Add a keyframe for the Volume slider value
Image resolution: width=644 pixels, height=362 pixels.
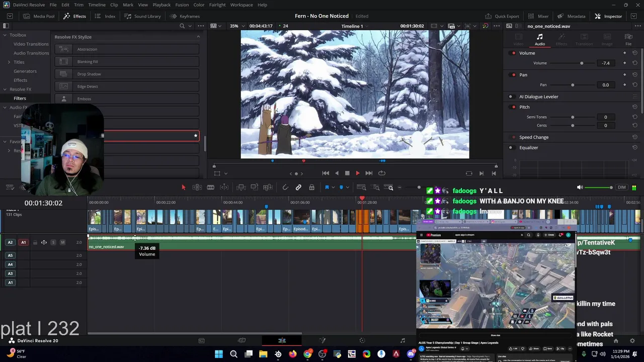(x=625, y=63)
